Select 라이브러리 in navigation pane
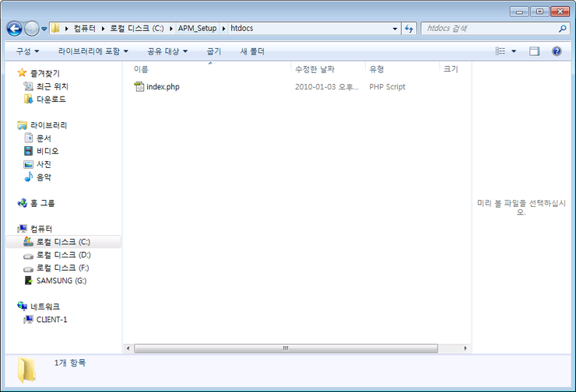This screenshot has height=392, width=576. (x=48, y=125)
